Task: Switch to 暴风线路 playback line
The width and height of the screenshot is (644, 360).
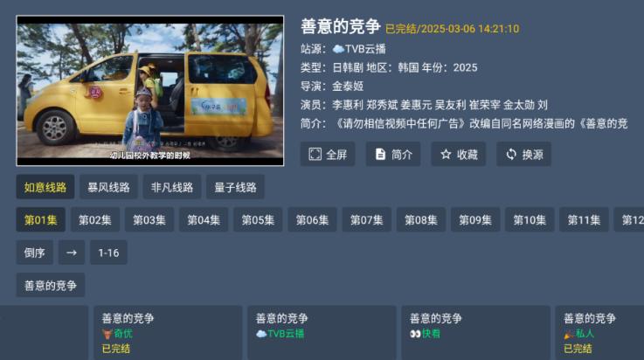Action: pyautogui.click(x=108, y=187)
